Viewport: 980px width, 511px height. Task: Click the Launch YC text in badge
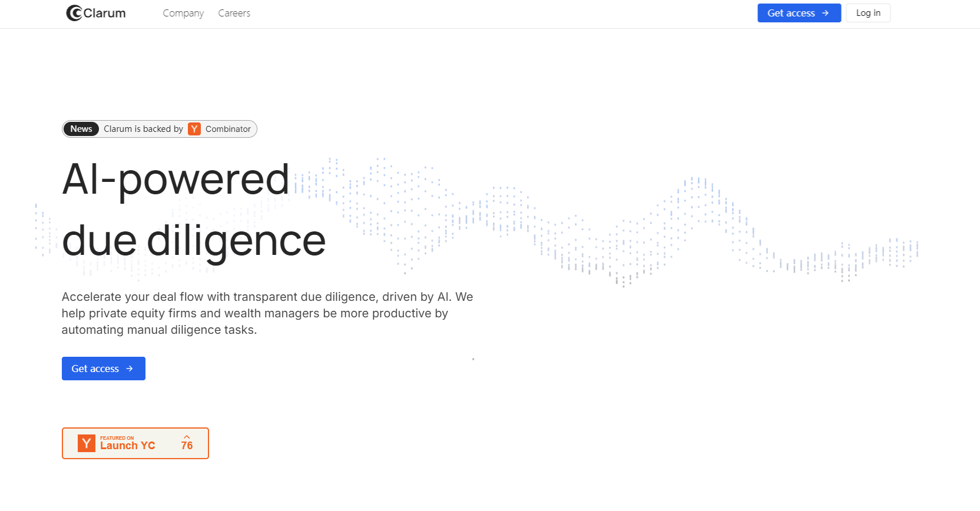pyautogui.click(x=127, y=446)
